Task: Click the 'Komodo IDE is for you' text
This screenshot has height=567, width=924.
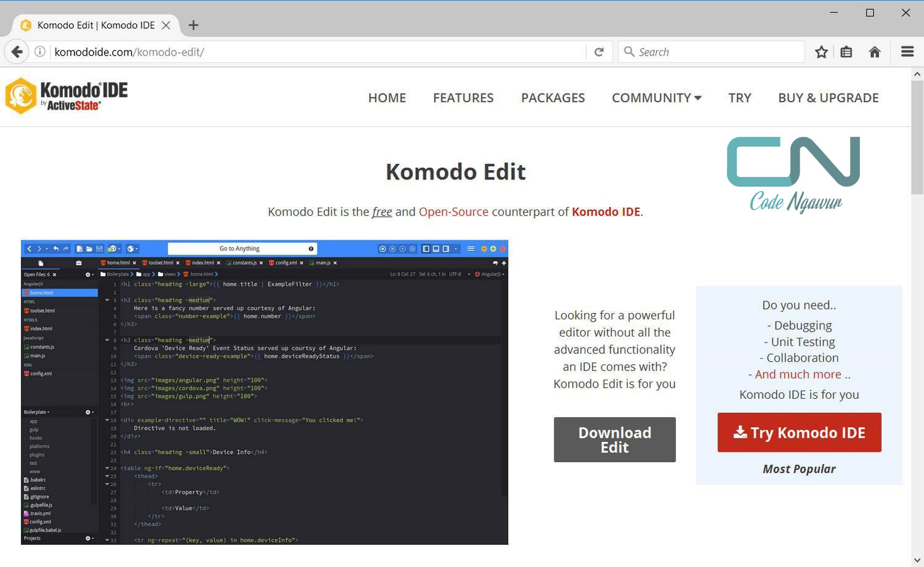Action: coord(800,394)
